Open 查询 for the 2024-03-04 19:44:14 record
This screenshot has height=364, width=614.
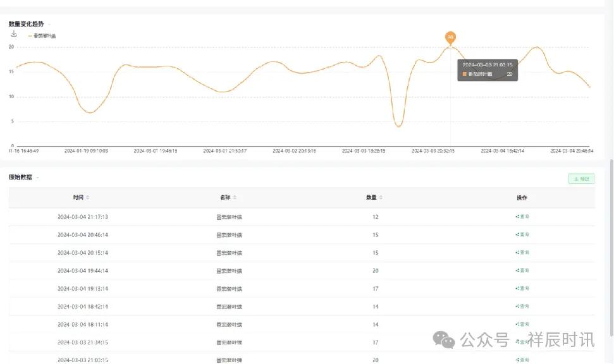522,270
